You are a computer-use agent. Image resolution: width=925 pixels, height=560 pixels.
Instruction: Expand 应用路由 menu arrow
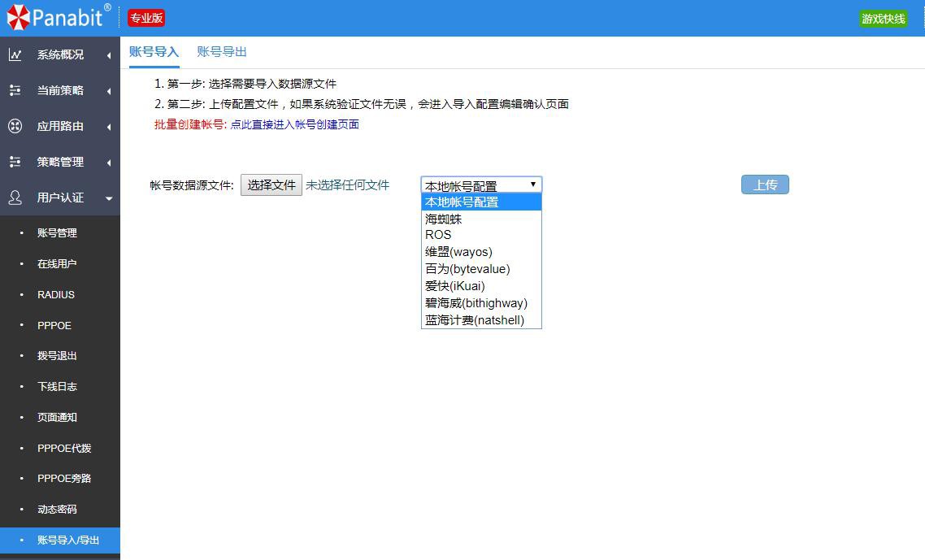point(109,127)
